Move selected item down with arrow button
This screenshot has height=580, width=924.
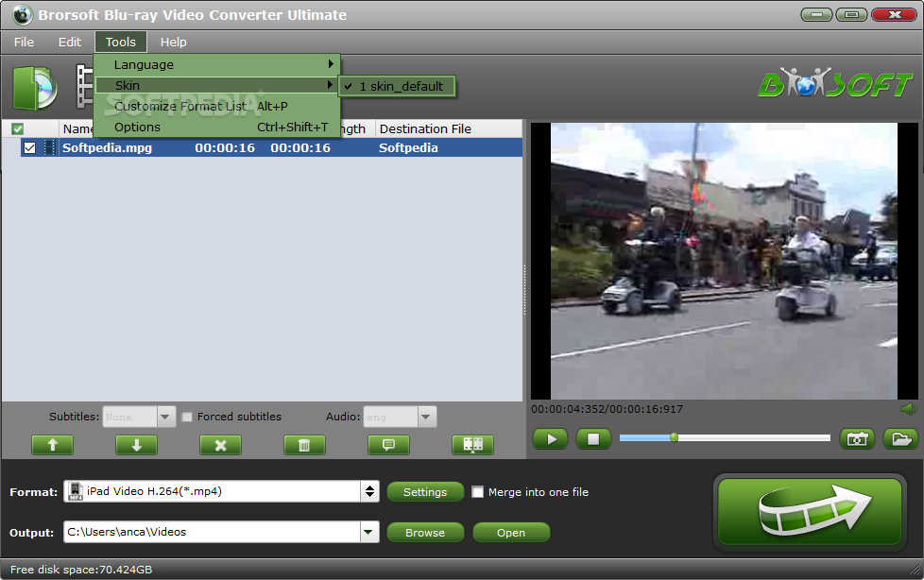point(137,445)
